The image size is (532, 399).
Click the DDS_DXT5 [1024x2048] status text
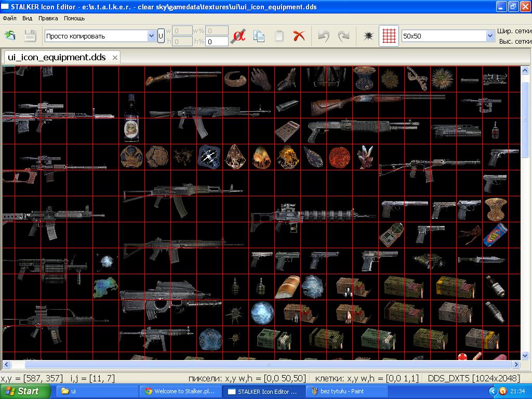point(474,378)
